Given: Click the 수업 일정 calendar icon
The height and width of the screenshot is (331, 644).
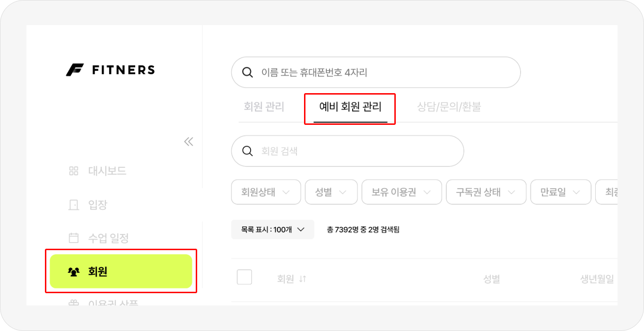Looking at the screenshot, I should [73, 238].
